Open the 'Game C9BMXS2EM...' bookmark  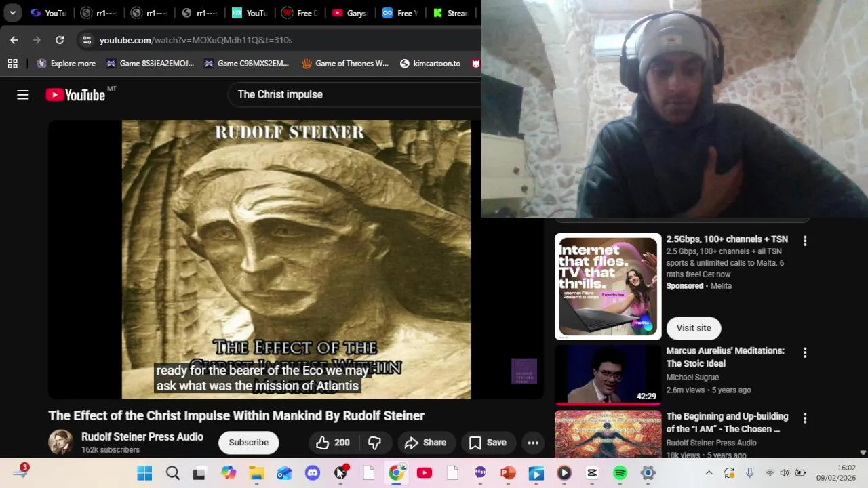(248, 63)
